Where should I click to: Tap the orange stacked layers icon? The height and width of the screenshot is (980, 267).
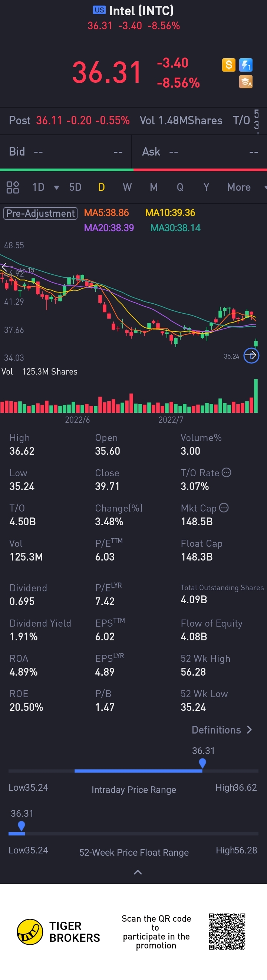[246, 82]
